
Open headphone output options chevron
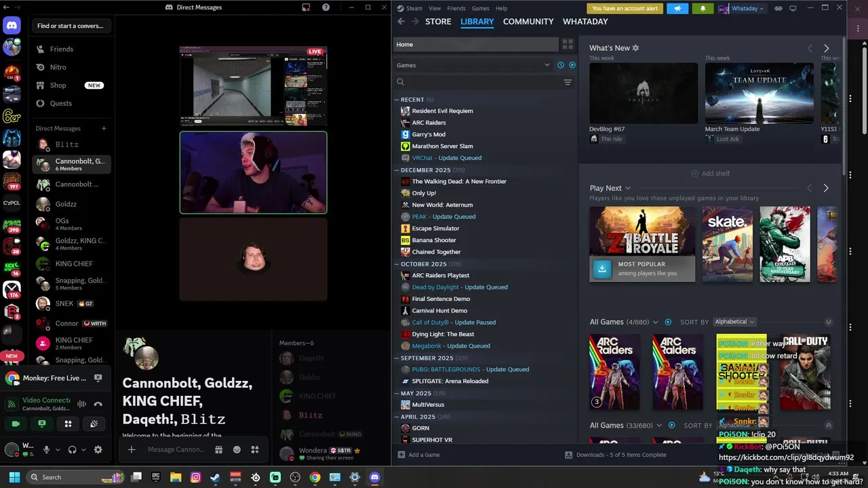pyautogui.click(x=84, y=450)
